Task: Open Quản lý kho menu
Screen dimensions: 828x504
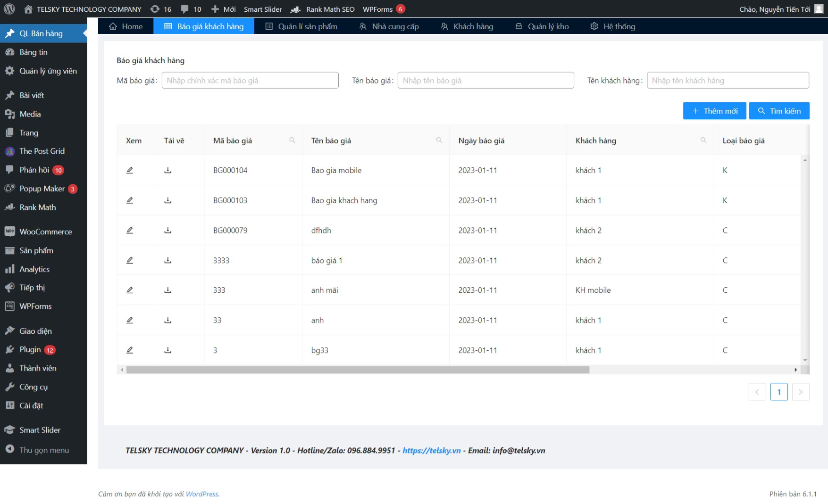Action: tap(542, 26)
